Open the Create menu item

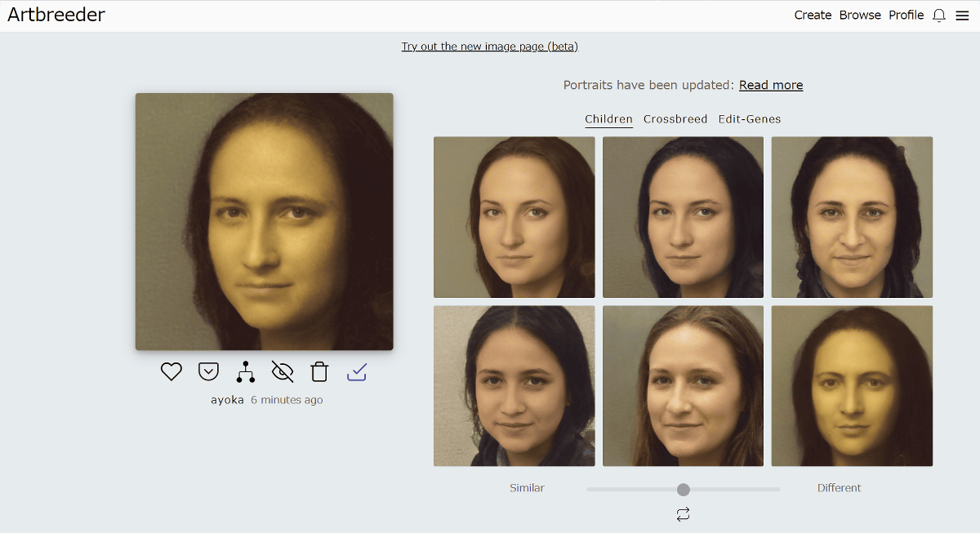coord(813,16)
